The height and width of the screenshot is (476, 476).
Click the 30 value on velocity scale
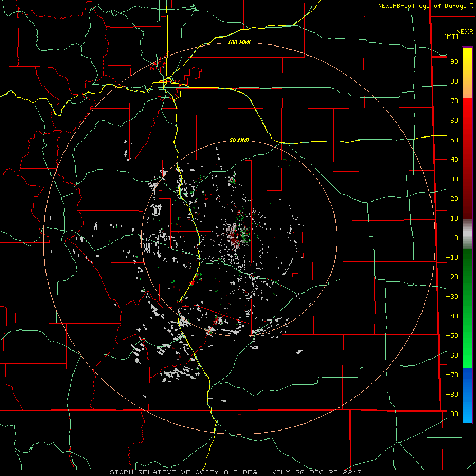point(454,179)
